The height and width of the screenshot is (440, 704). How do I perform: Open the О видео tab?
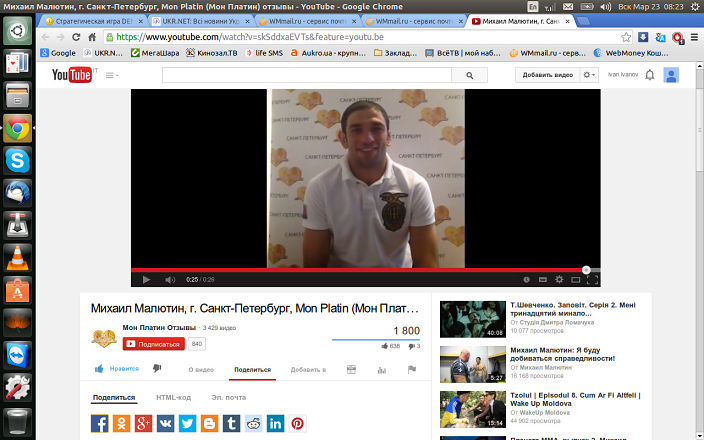[x=201, y=369]
